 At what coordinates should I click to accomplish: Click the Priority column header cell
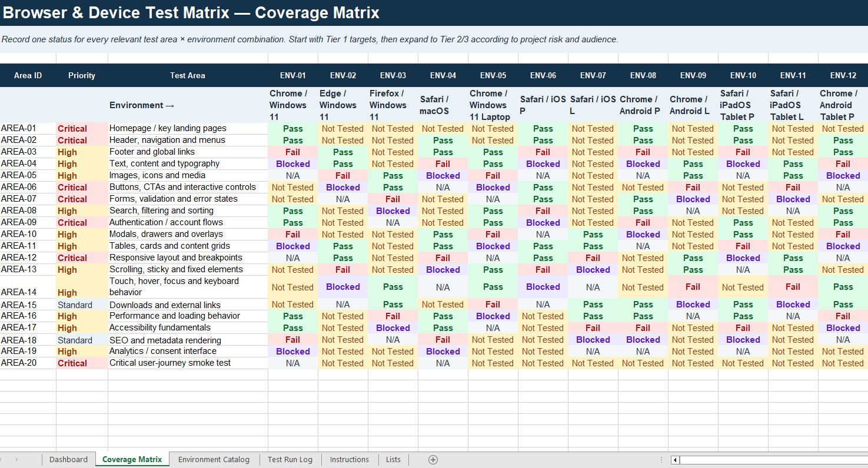point(82,75)
